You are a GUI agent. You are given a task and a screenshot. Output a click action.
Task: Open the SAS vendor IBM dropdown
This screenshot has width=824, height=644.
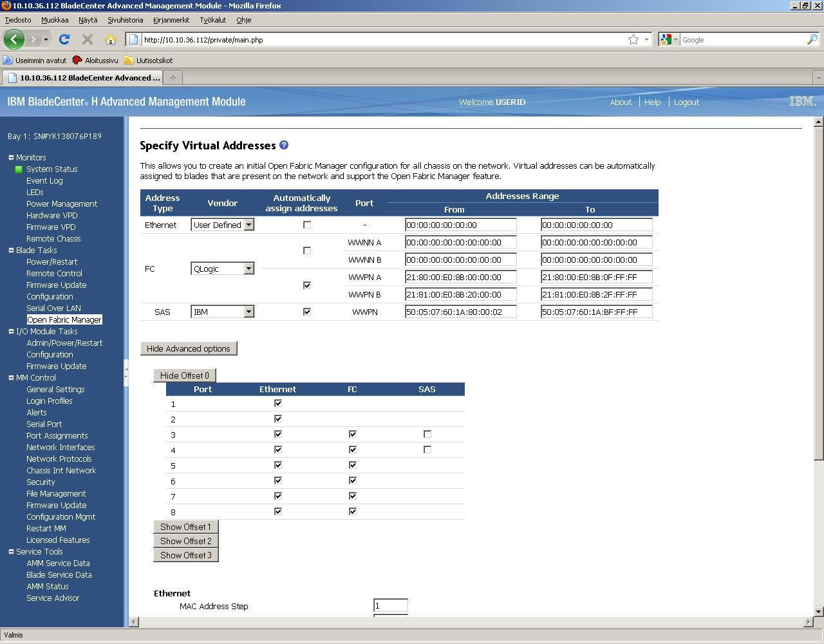point(223,312)
